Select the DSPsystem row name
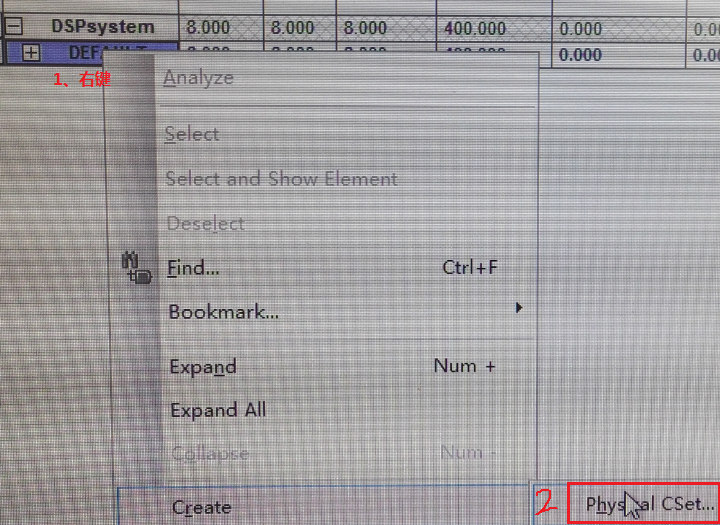Screen dimensions: 720x525 pos(103,27)
